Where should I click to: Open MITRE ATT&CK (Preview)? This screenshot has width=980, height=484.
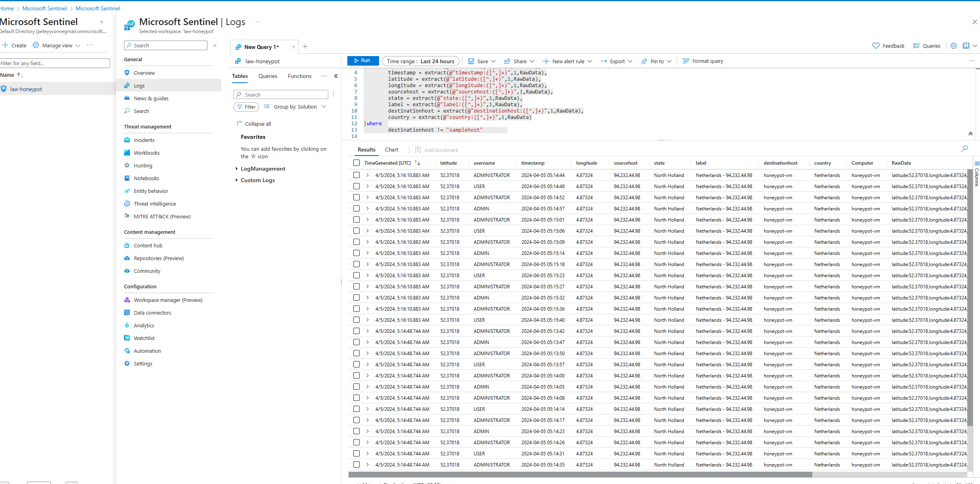162,216
